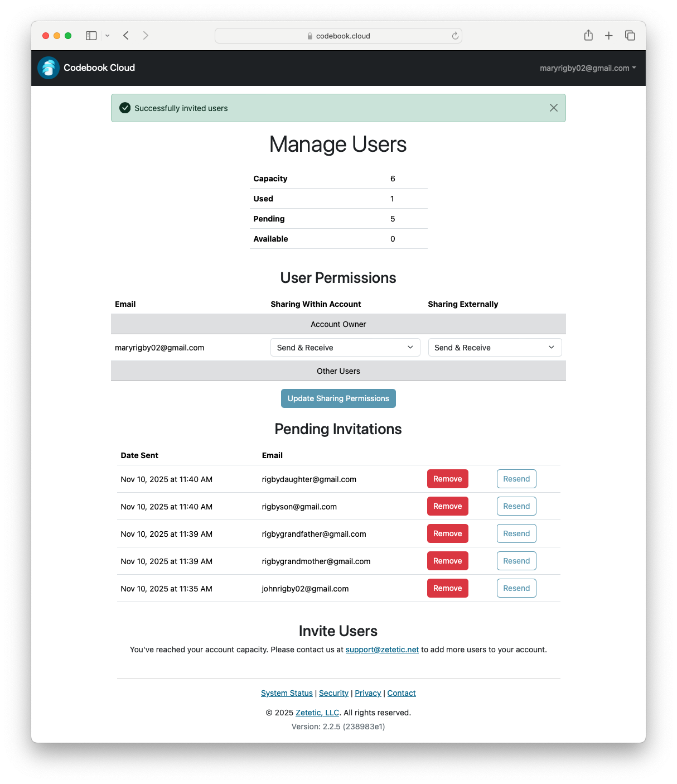
Task: Open the browser share icon
Action: [x=588, y=35]
